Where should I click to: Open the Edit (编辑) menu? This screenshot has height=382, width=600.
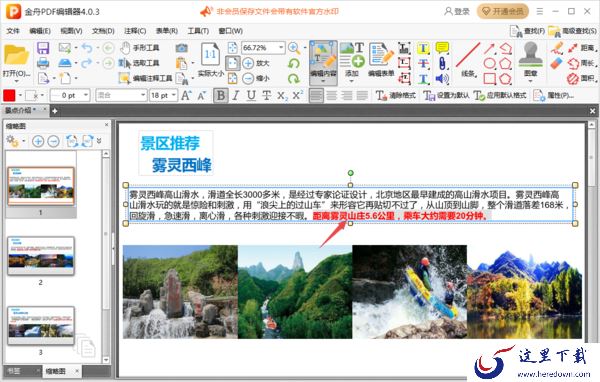(40, 31)
